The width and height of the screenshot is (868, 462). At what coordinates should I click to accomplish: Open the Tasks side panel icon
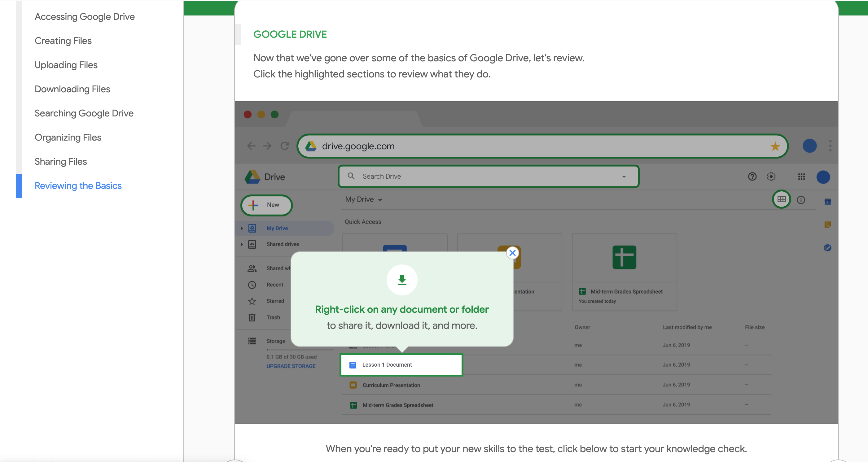click(x=827, y=248)
